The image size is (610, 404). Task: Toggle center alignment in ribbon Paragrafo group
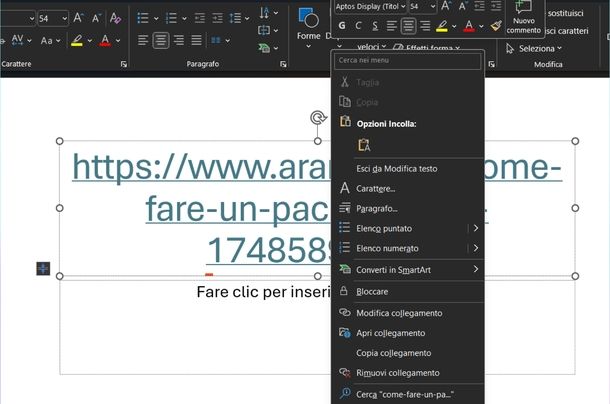tap(161, 40)
